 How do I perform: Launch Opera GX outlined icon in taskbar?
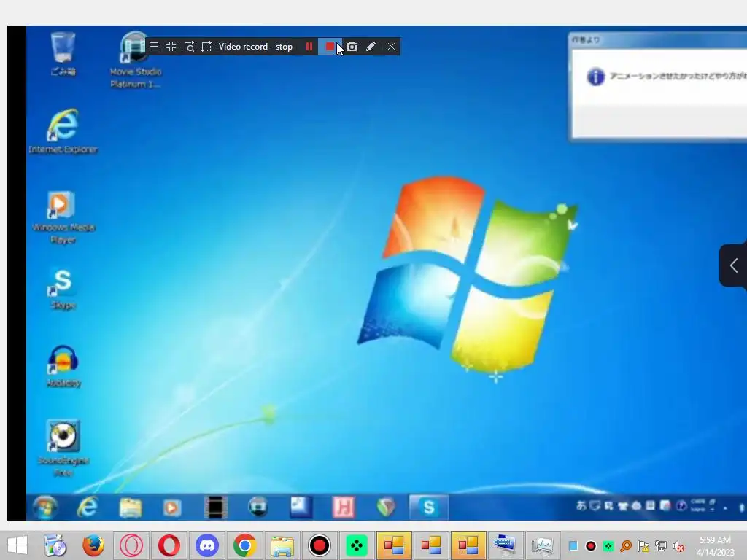point(131,545)
